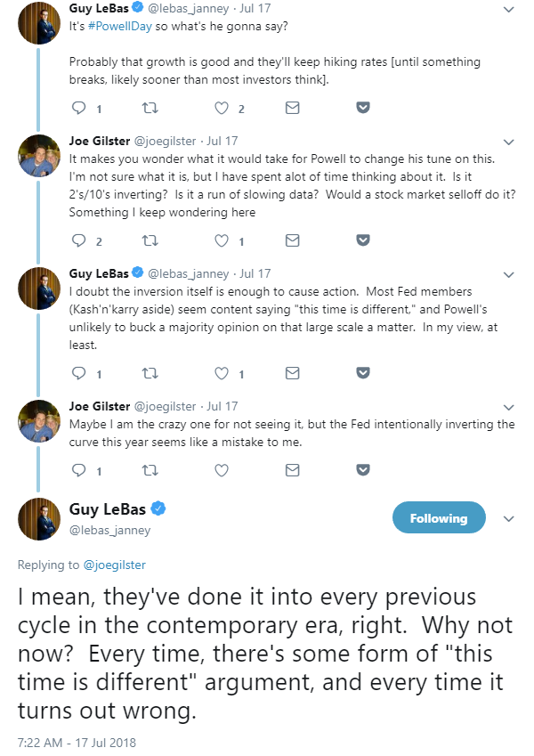Like Joe Gilster's tweet about Powell's tune
This screenshot has height=756, width=534.
point(222,240)
